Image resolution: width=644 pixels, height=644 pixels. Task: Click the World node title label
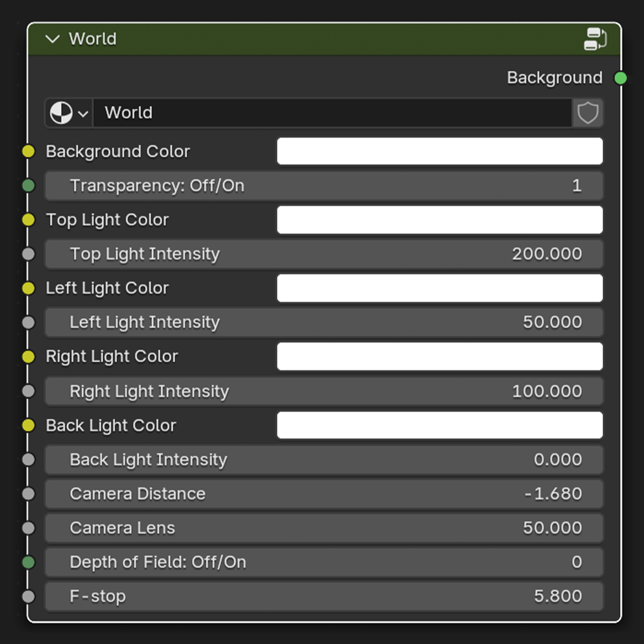93,39
